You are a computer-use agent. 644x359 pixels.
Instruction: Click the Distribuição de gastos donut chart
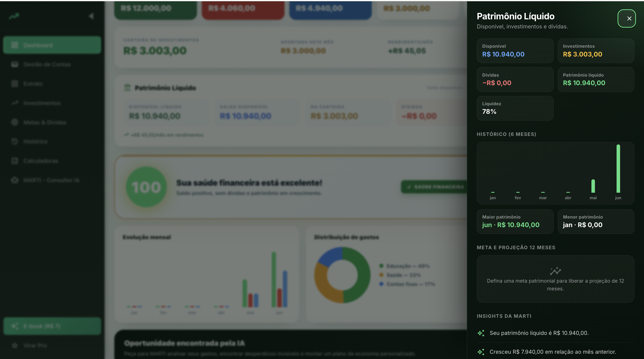pyautogui.click(x=342, y=275)
